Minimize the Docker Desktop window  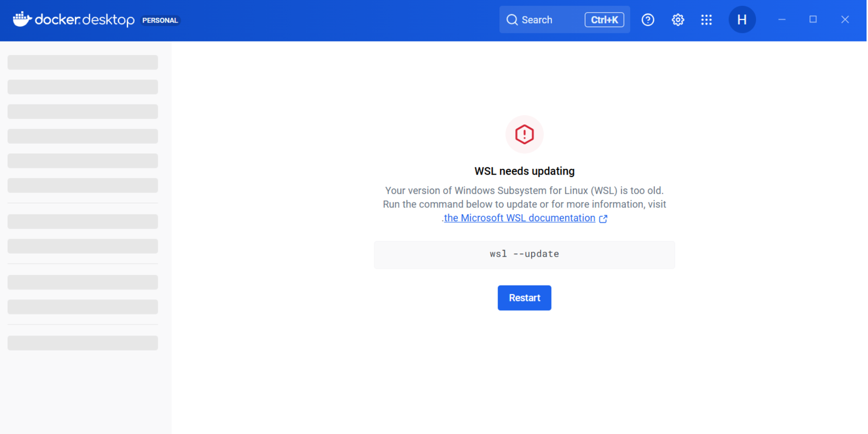pos(782,20)
